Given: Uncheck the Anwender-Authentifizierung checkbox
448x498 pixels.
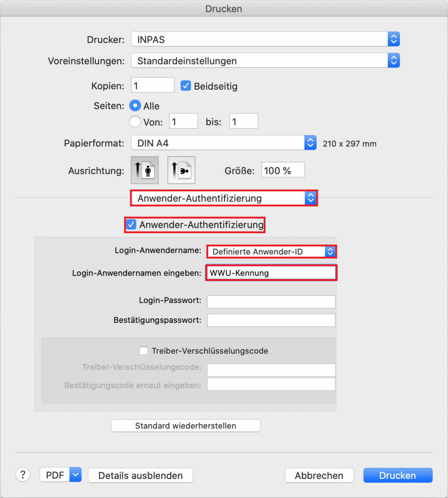Looking at the screenshot, I should click(131, 225).
